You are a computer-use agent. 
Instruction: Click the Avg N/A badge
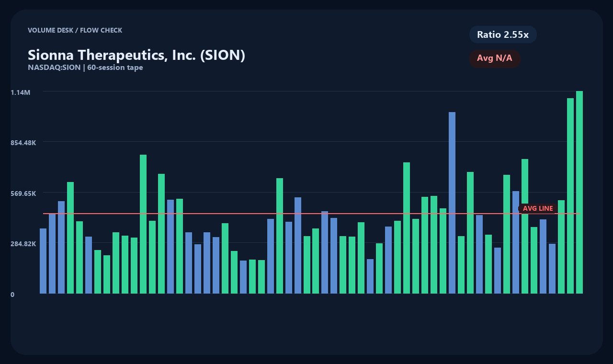click(495, 58)
